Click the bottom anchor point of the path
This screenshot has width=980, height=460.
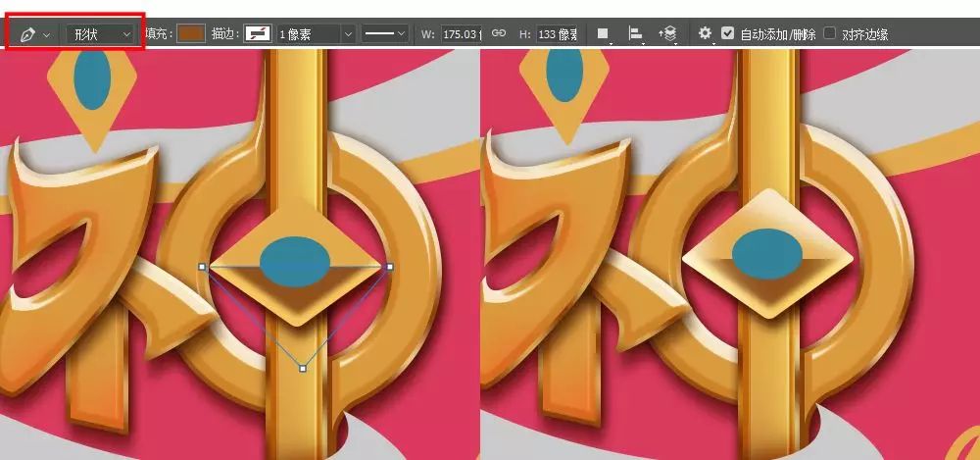point(303,369)
